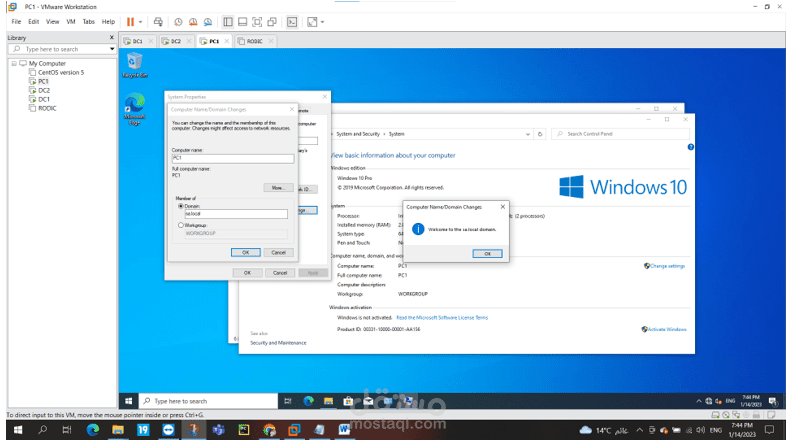Select DC1 in the library tree
The image size is (797, 441).
coord(44,100)
